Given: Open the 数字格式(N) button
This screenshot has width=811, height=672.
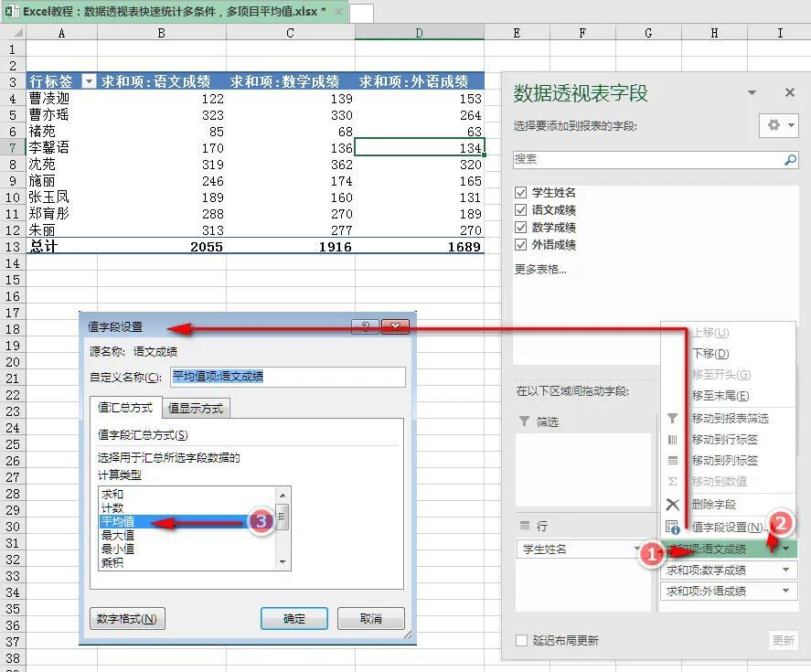Looking at the screenshot, I should coord(127,618).
